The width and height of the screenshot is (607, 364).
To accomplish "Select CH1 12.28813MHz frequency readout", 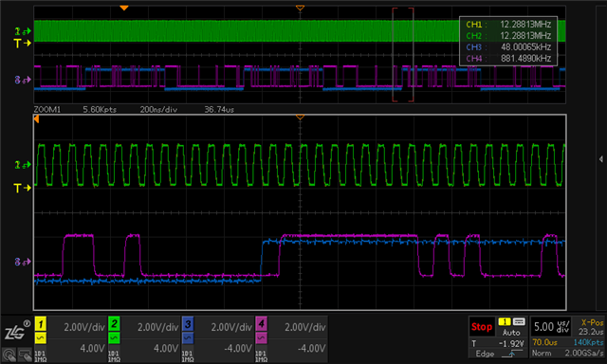I will tap(508, 25).
